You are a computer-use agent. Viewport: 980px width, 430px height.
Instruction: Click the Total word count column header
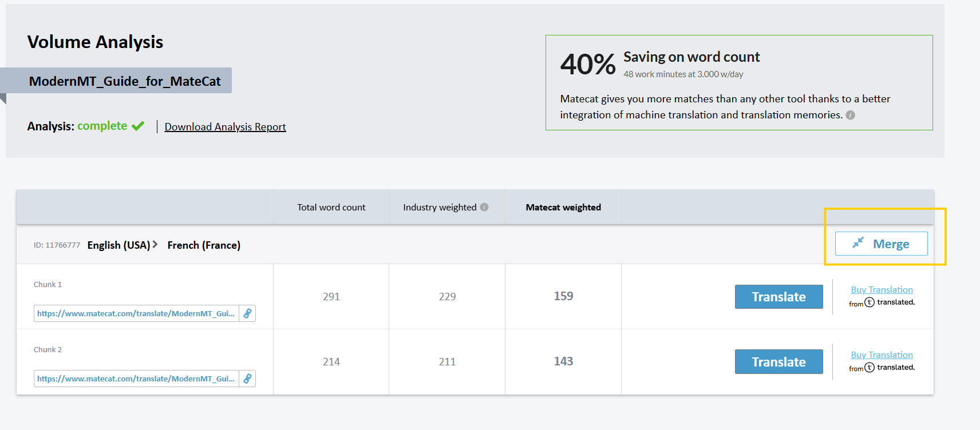(331, 207)
